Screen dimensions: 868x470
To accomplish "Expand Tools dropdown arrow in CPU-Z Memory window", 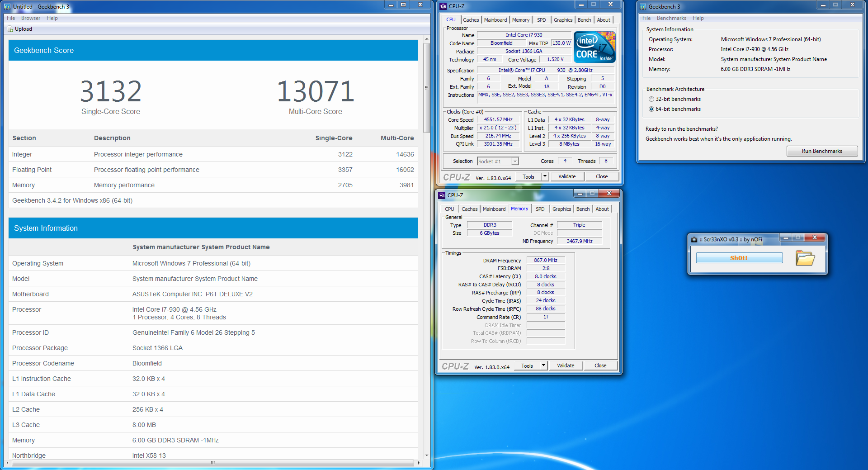I will (x=544, y=366).
